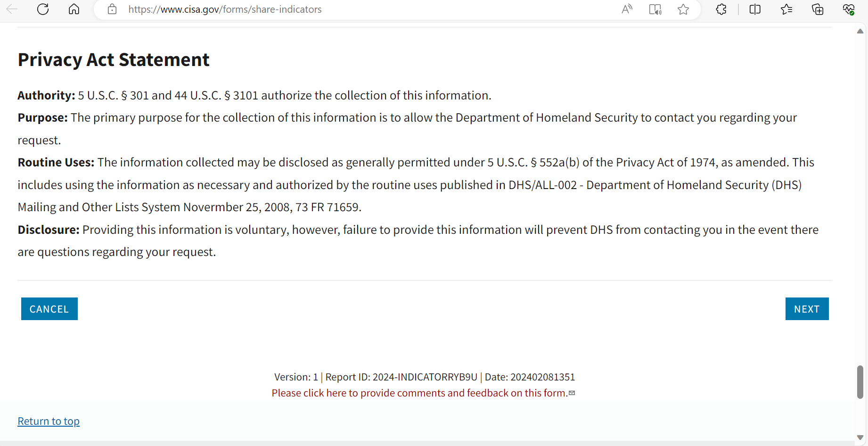Click the CANCEL button

coord(49,309)
